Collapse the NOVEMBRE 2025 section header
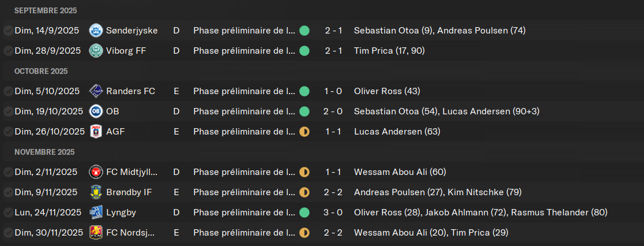 [44, 152]
